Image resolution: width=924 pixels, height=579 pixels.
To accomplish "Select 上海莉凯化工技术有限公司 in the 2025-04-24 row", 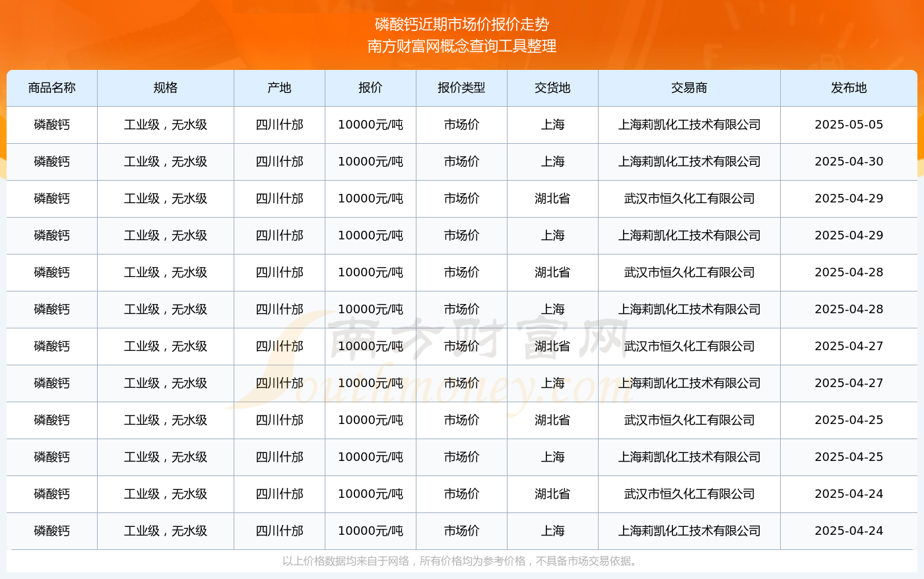I will coord(689,531).
